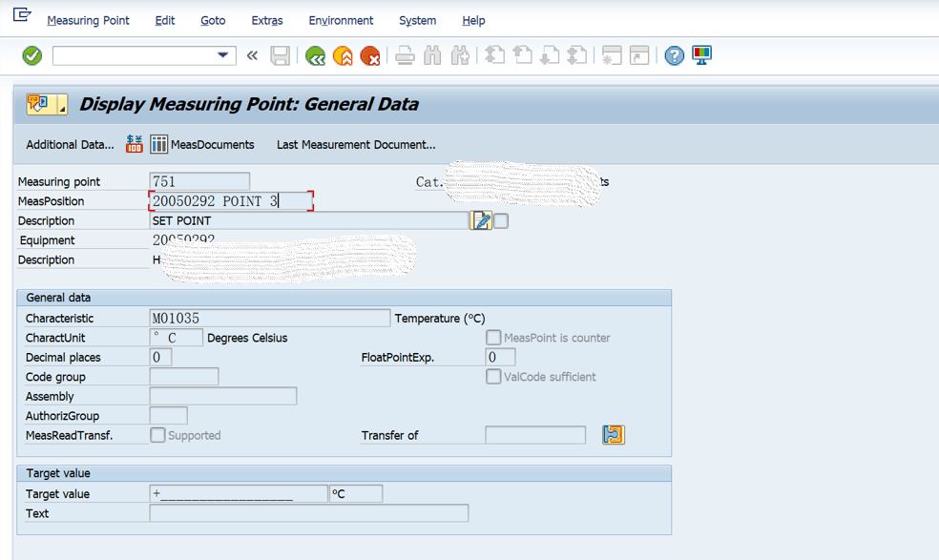Click the measurement reading transfer structure icon
This screenshot has height=560, width=939.
point(614,435)
